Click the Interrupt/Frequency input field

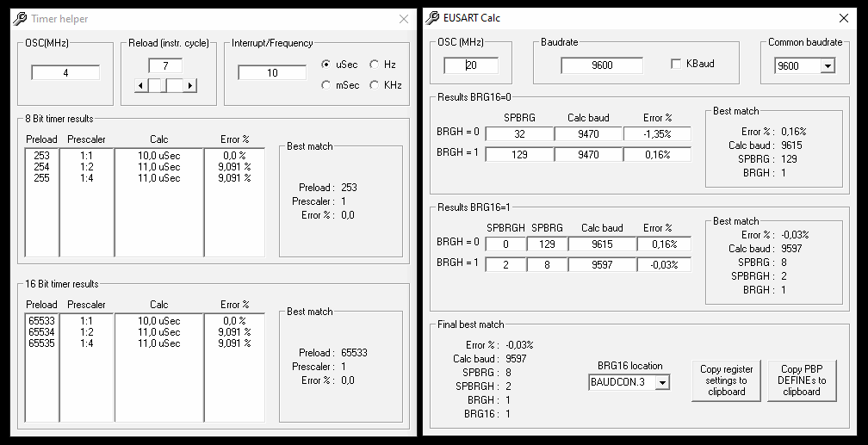point(272,72)
